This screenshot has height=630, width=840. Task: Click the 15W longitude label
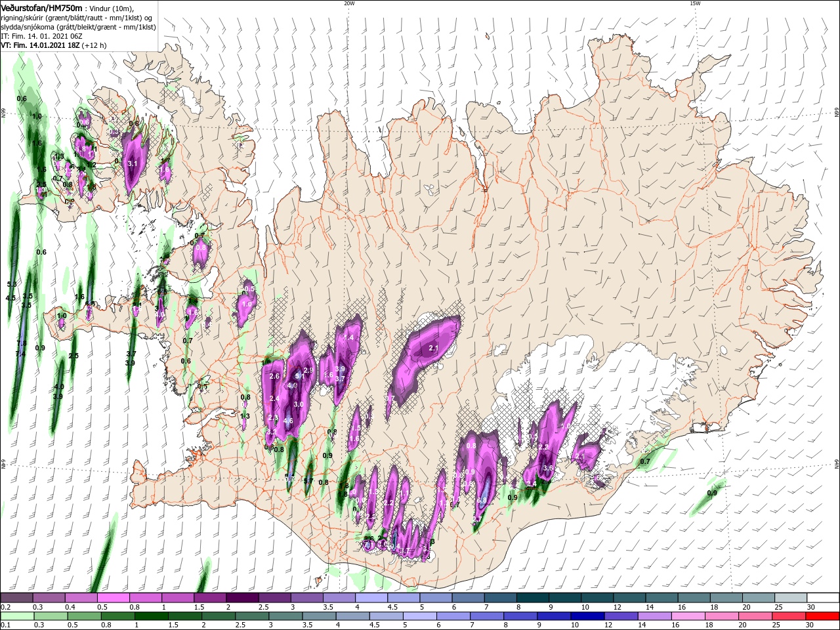pyautogui.click(x=695, y=3)
